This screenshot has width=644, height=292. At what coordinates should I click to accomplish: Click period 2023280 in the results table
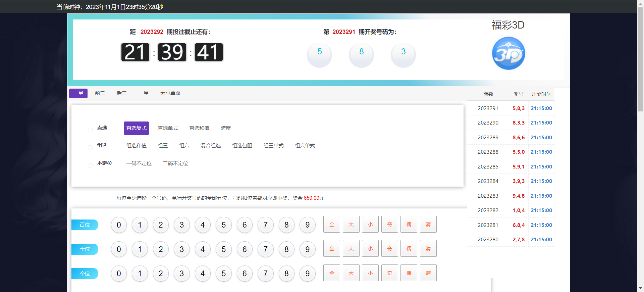point(488,239)
